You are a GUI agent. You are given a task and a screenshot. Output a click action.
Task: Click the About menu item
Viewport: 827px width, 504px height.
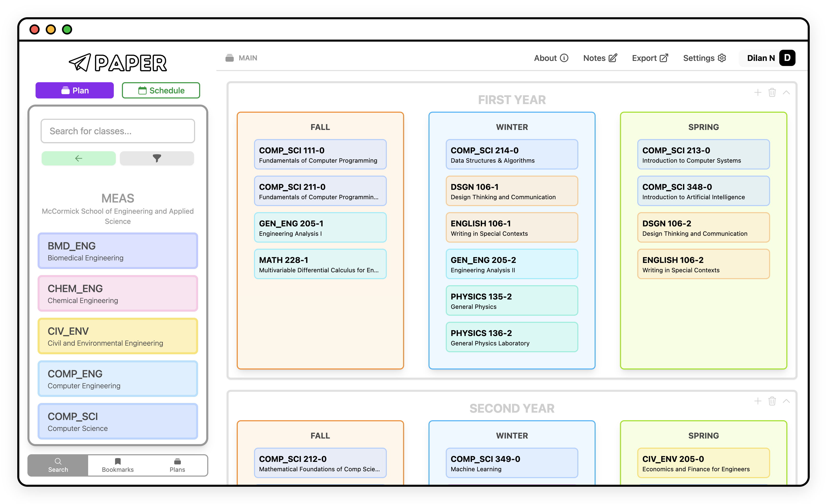coord(551,58)
